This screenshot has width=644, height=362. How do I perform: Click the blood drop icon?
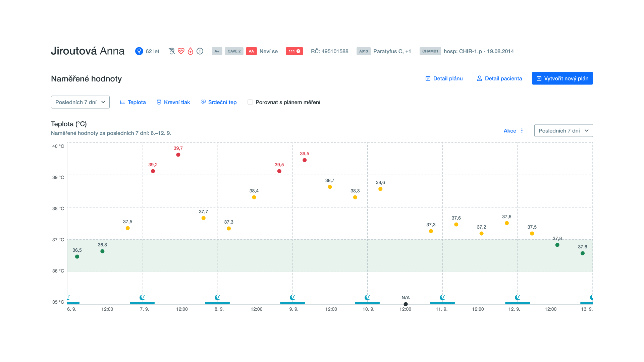191,51
